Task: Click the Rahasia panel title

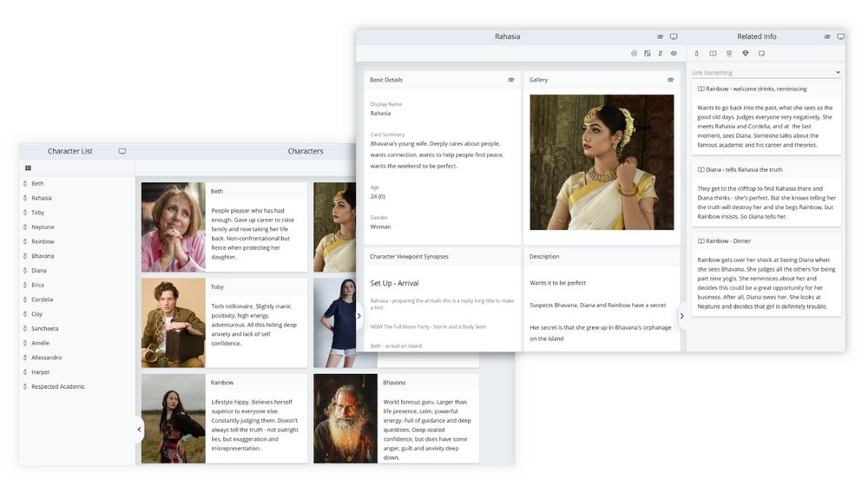Action: coord(507,36)
